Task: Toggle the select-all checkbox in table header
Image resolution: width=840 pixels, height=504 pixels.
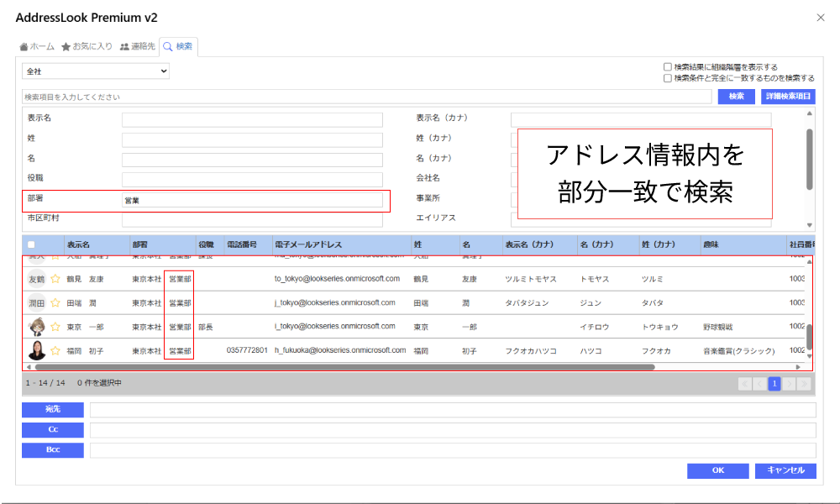Action: pyautogui.click(x=32, y=244)
